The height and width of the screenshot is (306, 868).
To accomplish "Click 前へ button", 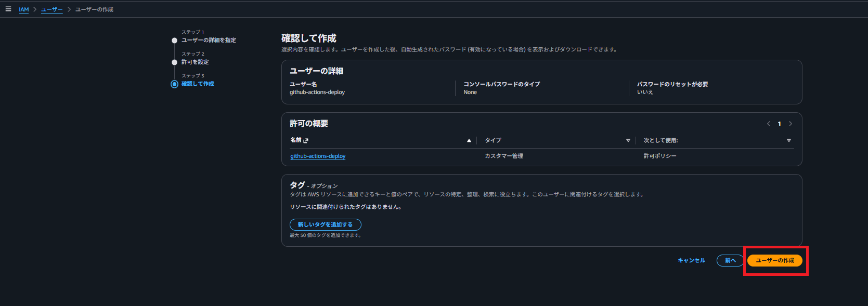I will (730, 260).
